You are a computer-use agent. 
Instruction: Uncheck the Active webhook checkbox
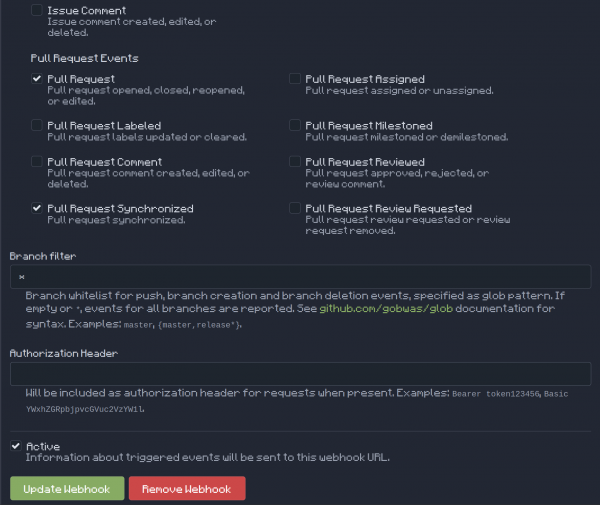(x=15, y=446)
